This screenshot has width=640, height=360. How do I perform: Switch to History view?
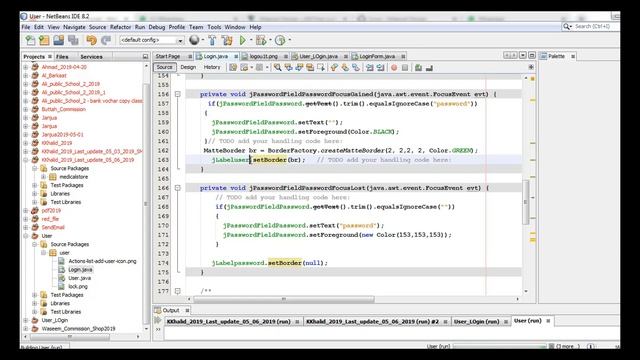(x=212, y=67)
